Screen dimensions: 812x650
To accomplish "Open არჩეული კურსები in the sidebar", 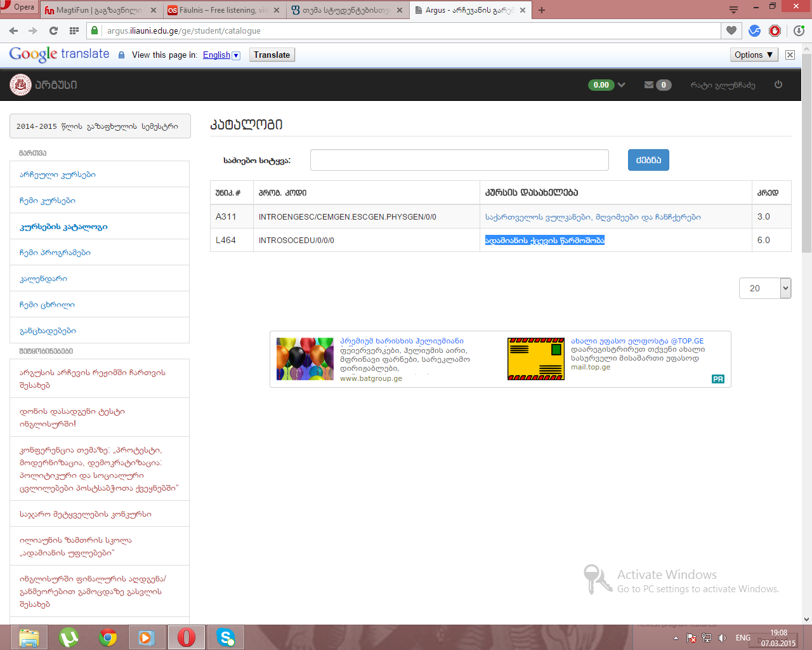I will tap(100, 175).
